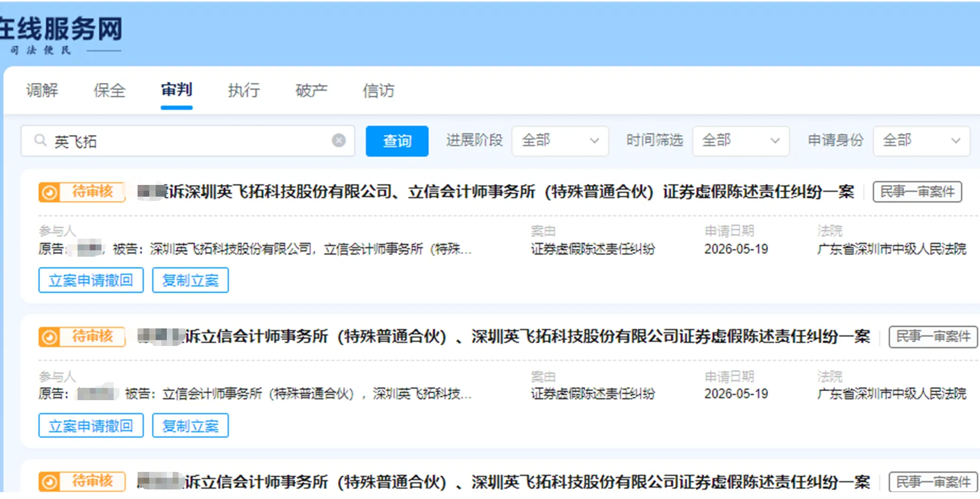Screen dimensions: 980x499
Task: Switch to the 保全 tab
Action: [109, 90]
